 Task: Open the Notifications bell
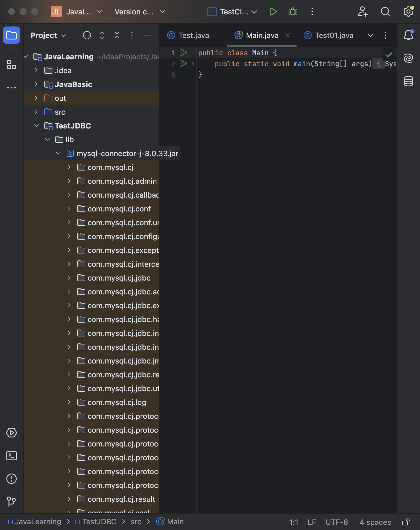point(408,35)
